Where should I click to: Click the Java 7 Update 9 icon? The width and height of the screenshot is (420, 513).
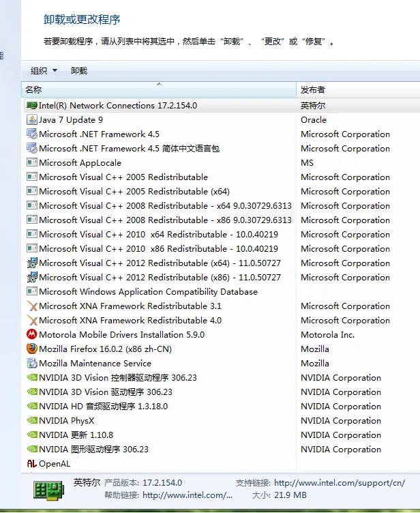(32, 120)
